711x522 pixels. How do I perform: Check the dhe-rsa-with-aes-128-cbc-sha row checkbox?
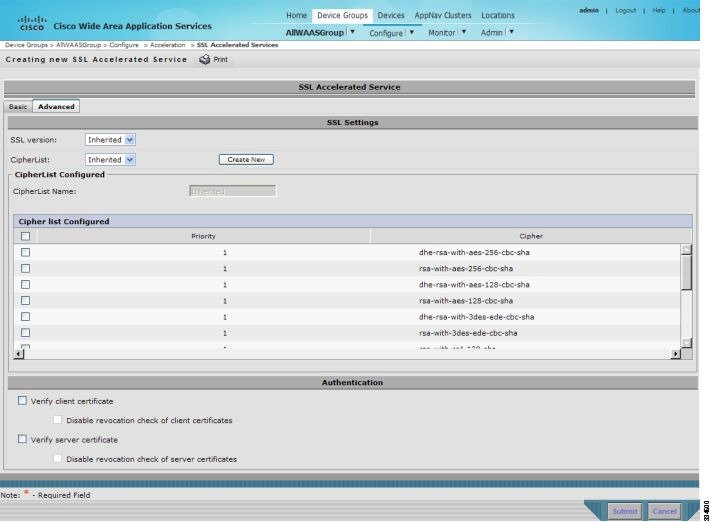pyautogui.click(x=25, y=284)
